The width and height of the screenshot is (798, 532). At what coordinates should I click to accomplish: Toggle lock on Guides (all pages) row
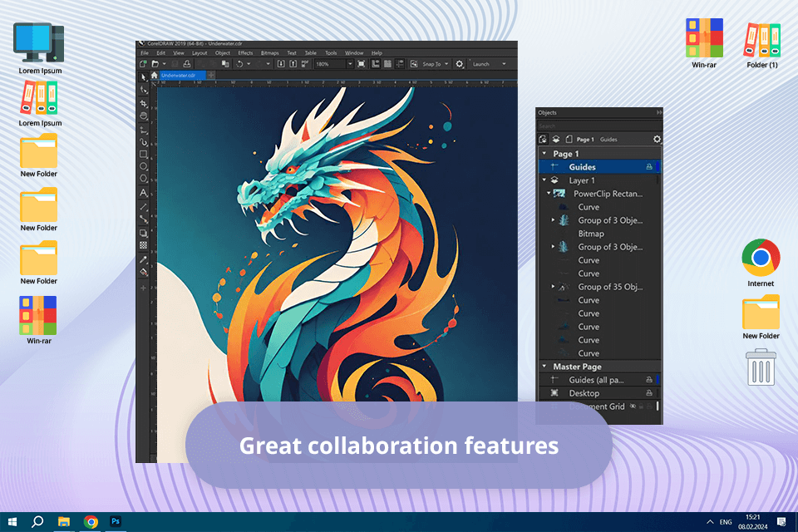[649, 379]
